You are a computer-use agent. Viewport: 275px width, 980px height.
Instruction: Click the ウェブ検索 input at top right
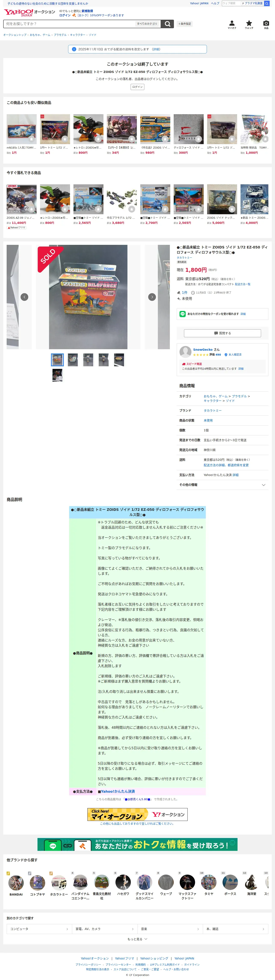231,3
